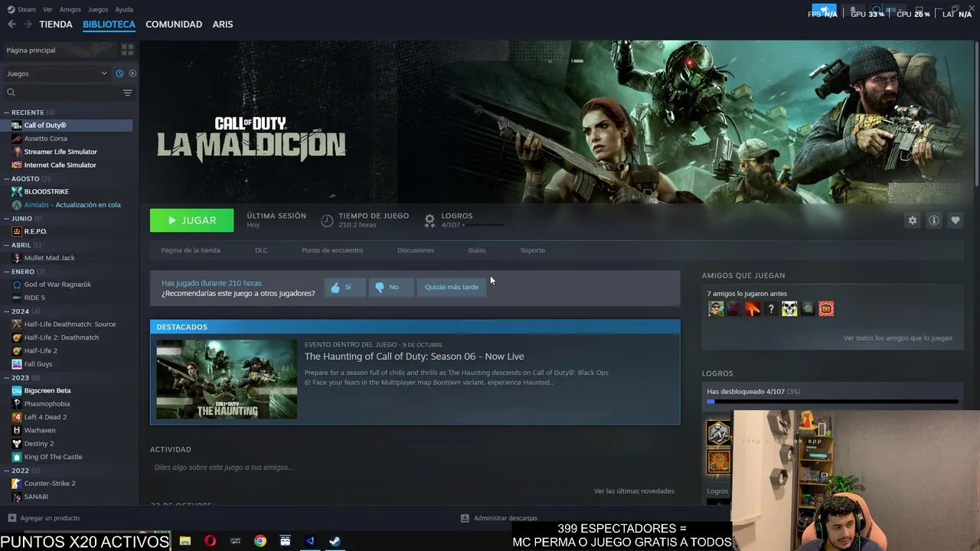Open the skull friend avatar
Viewport: 980px width, 551px height.
click(x=789, y=309)
